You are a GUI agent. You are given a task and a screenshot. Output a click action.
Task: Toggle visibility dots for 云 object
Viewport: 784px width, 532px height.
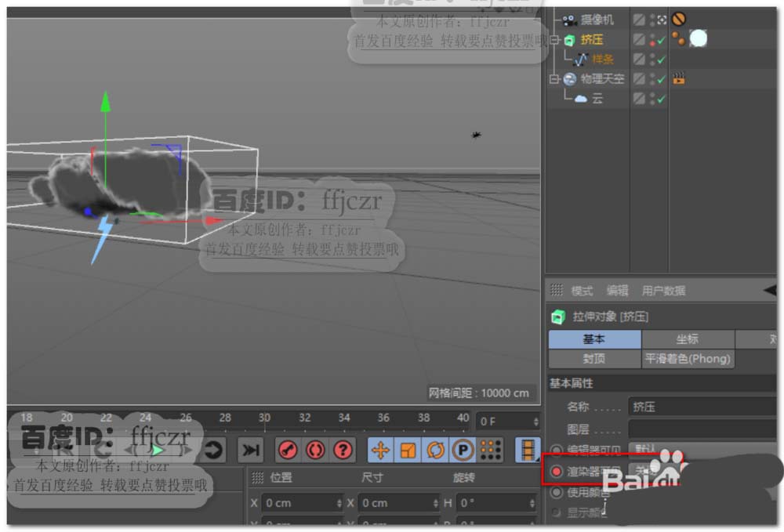(652, 99)
